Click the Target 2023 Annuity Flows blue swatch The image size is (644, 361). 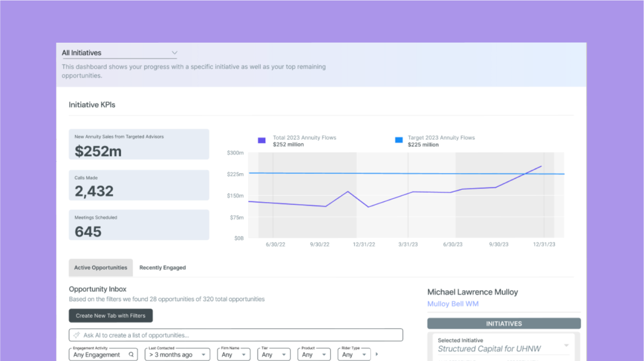399,140
